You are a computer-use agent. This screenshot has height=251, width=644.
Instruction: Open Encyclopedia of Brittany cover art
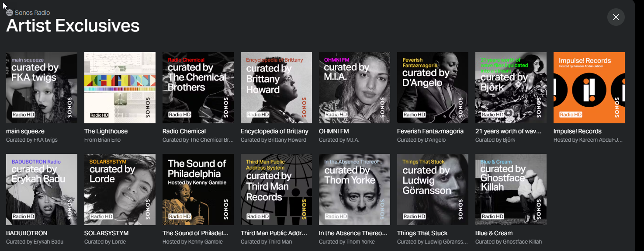click(276, 88)
